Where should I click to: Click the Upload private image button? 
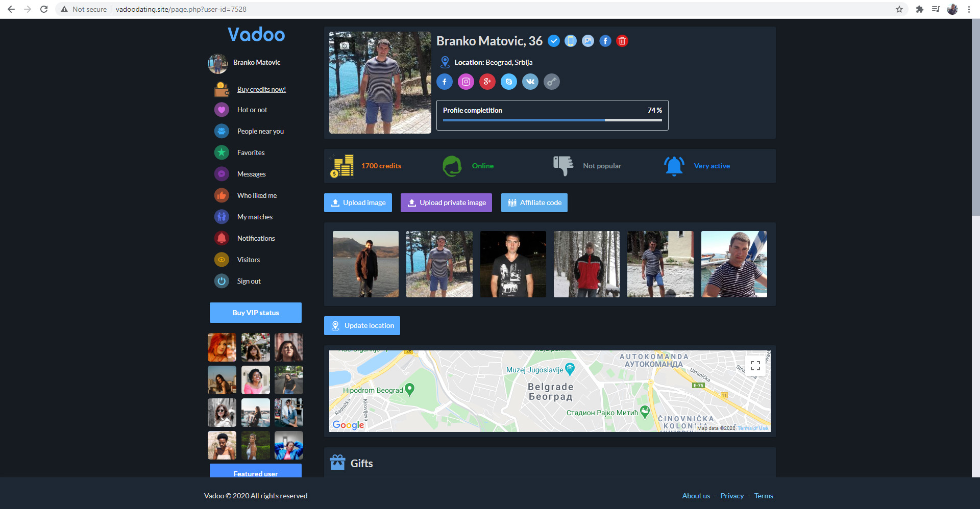447,202
